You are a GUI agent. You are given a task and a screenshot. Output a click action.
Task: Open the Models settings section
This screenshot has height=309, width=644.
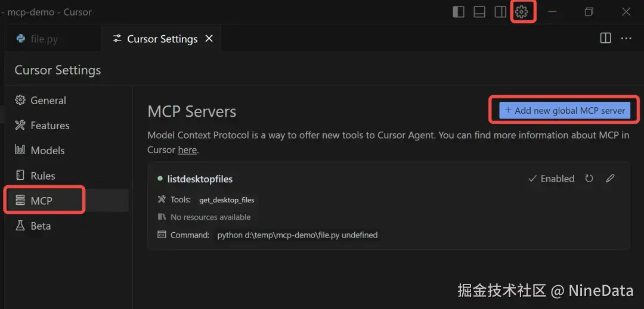[x=48, y=151]
